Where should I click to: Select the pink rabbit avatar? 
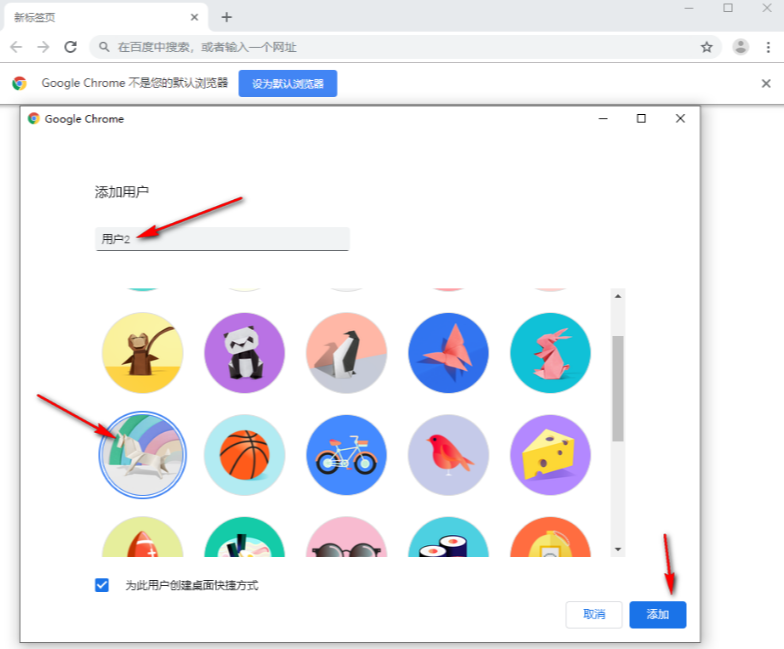click(550, 353)
